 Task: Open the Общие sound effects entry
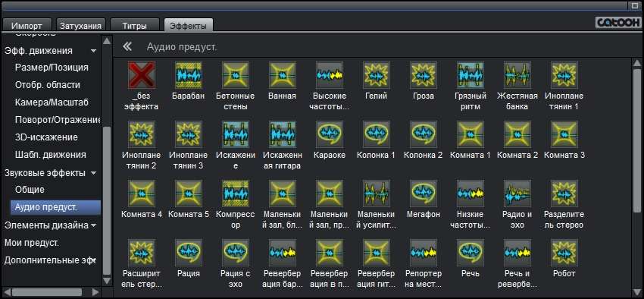(x=30, y=190)
